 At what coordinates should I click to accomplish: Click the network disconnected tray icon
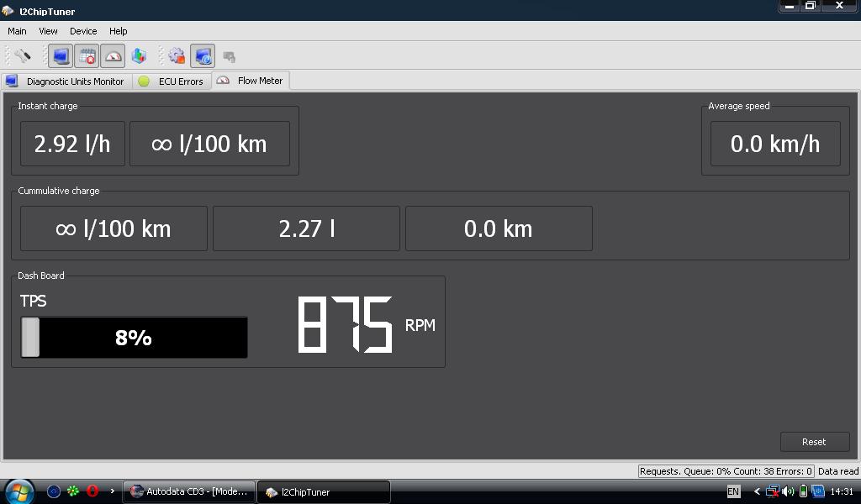[773, 491]
